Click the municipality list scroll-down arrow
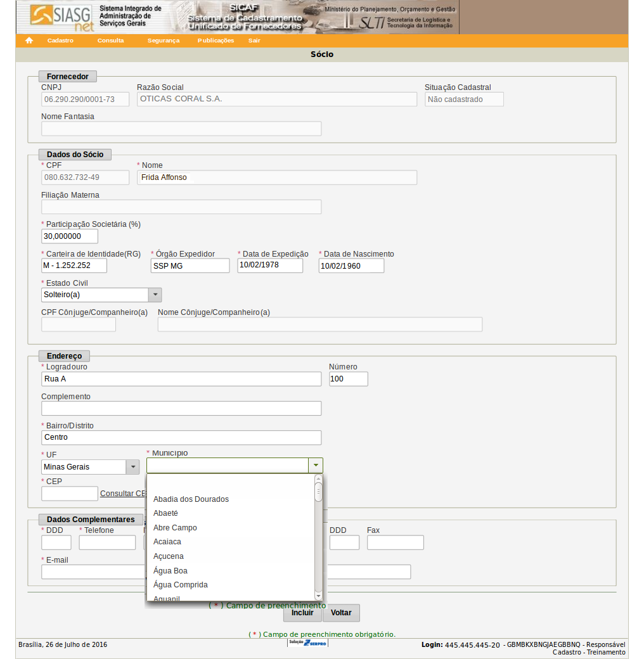The height and width of the screenshot is (659, 644). (x=318, y=596)
